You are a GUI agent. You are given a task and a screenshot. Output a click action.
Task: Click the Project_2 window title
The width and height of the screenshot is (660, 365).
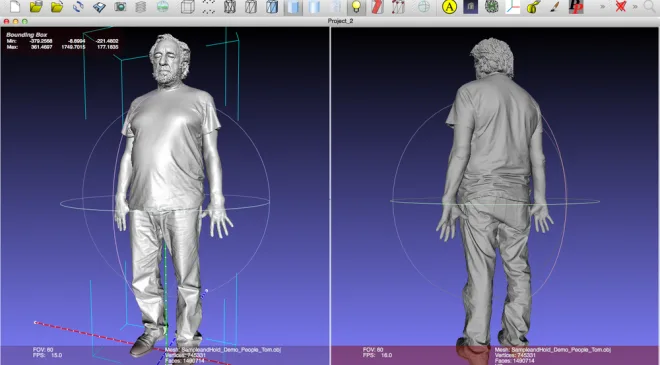pos(340,21)
